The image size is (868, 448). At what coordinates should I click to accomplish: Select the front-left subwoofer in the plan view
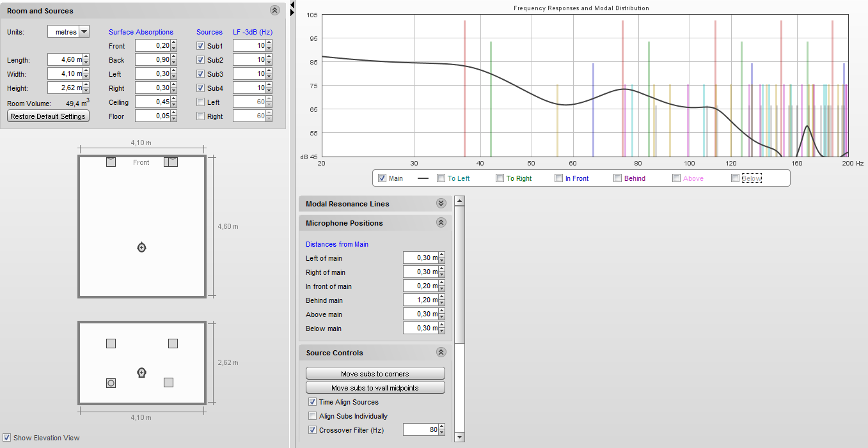[x=111, y=162]
